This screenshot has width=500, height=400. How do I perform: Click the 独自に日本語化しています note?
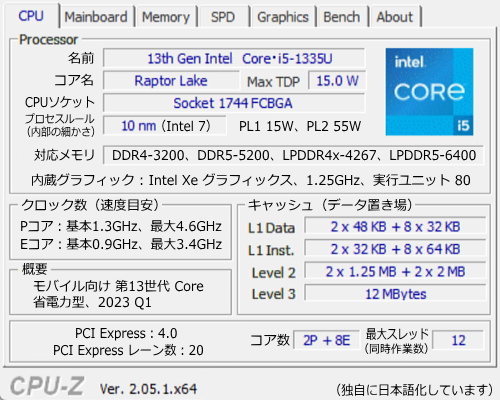click(x=414, y=390)
